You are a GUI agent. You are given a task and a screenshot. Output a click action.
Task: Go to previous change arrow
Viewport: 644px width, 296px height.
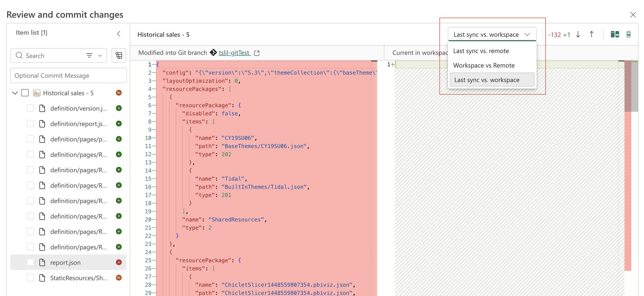[591, 34]
